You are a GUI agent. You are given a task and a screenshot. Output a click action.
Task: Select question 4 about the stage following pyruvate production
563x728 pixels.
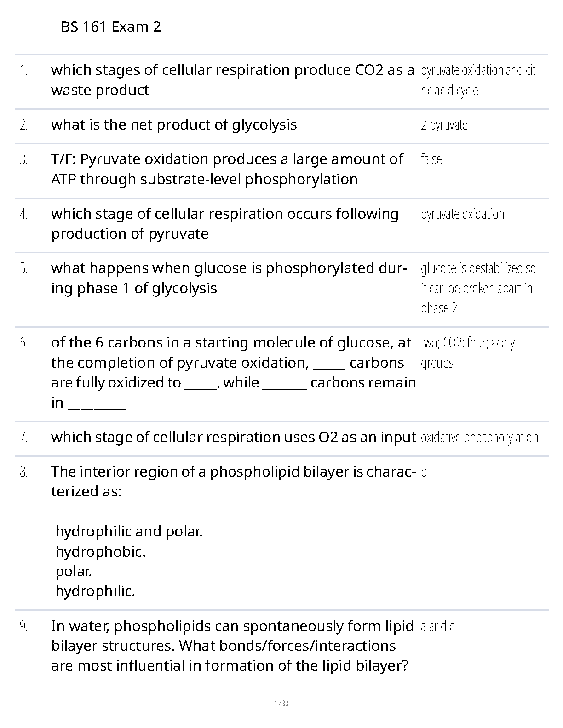coord(225,224)
